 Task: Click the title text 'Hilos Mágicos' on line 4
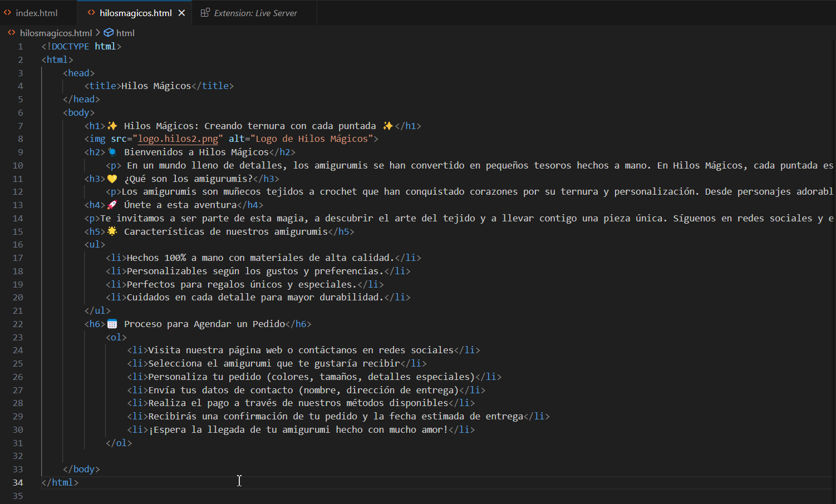[156, 86]
